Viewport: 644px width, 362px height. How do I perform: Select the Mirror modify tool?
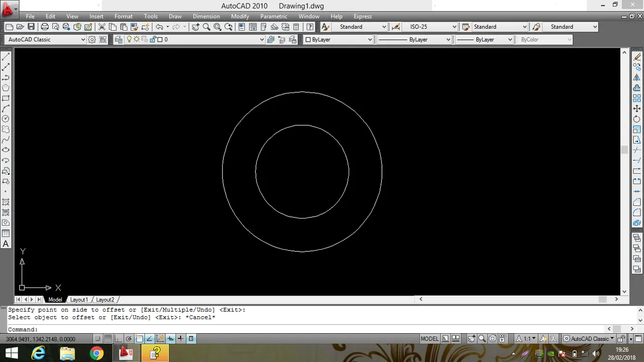click(x=637, y=78)
